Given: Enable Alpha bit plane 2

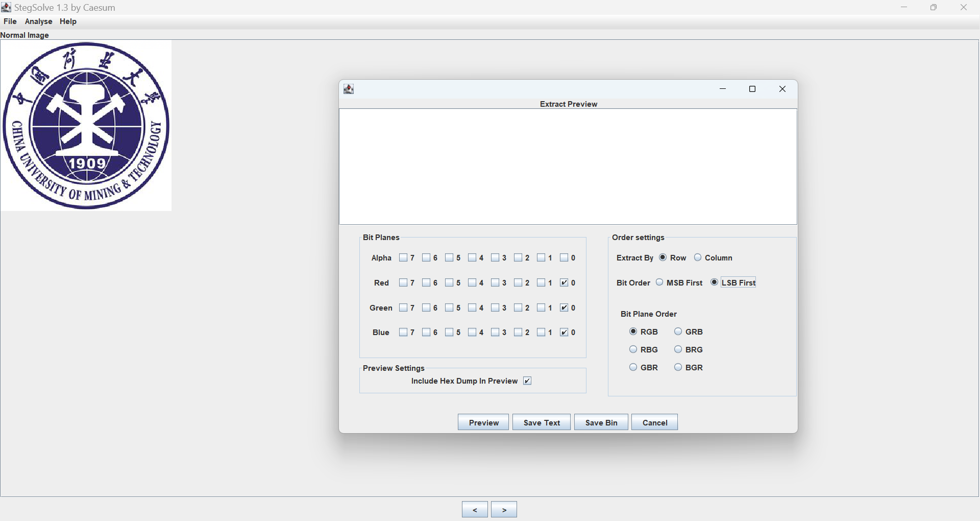Looking at the screenshot, I should [518, 258].
